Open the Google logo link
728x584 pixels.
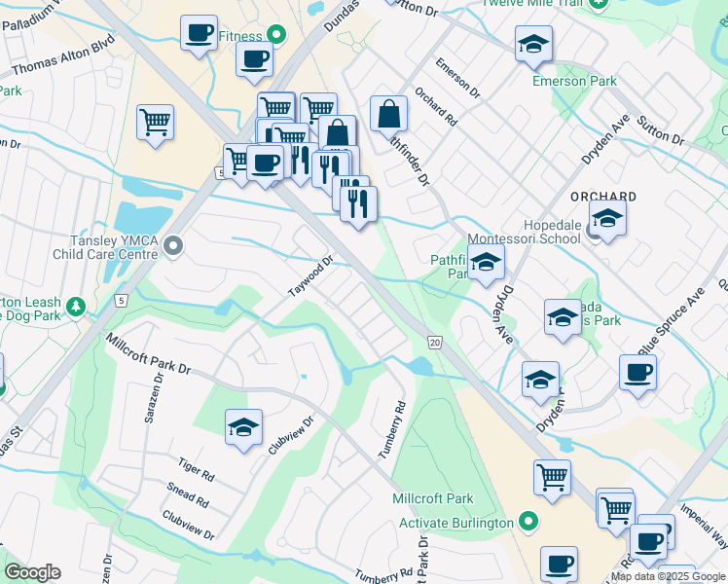click(32, 572)
